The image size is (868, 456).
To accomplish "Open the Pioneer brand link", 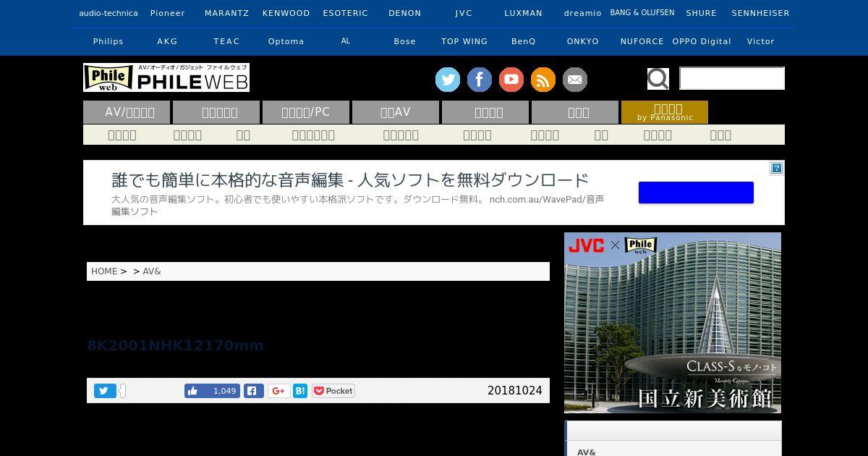I will (168, 13).
